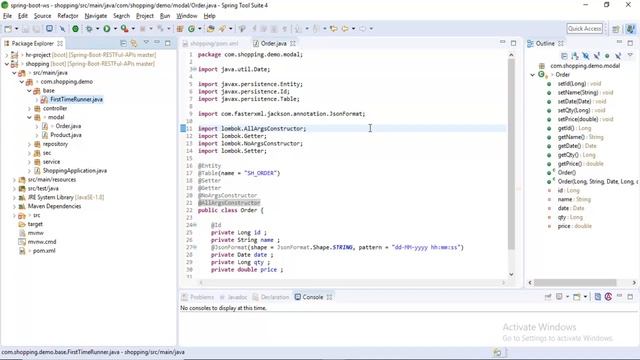Open the File menu

7,16
